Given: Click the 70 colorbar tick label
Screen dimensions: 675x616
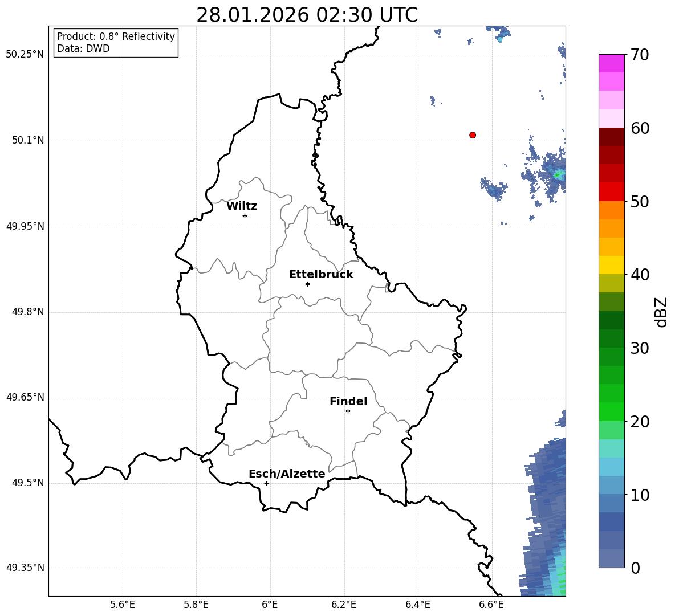Looking at the screenshot, I should tap(640, 55).
